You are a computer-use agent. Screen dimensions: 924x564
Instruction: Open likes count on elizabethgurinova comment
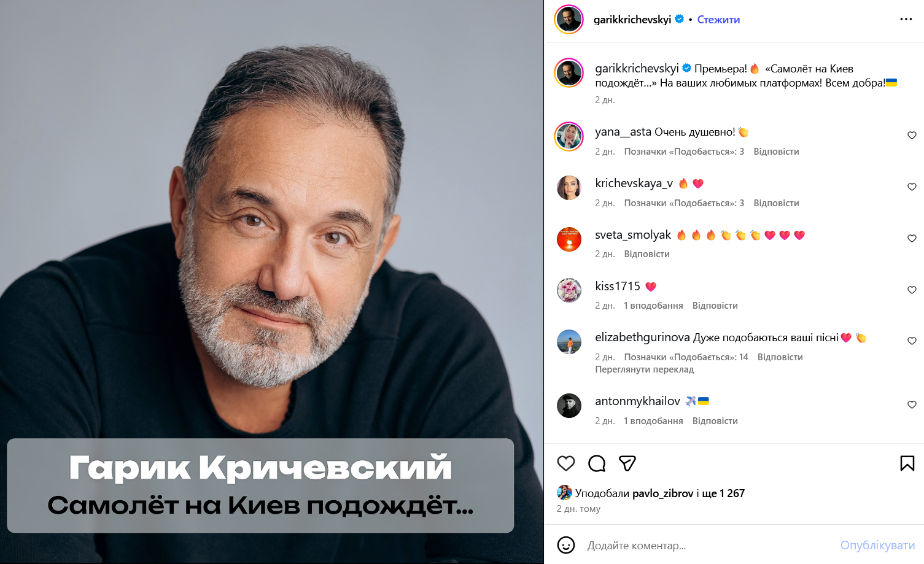click(x=686, y=357)
